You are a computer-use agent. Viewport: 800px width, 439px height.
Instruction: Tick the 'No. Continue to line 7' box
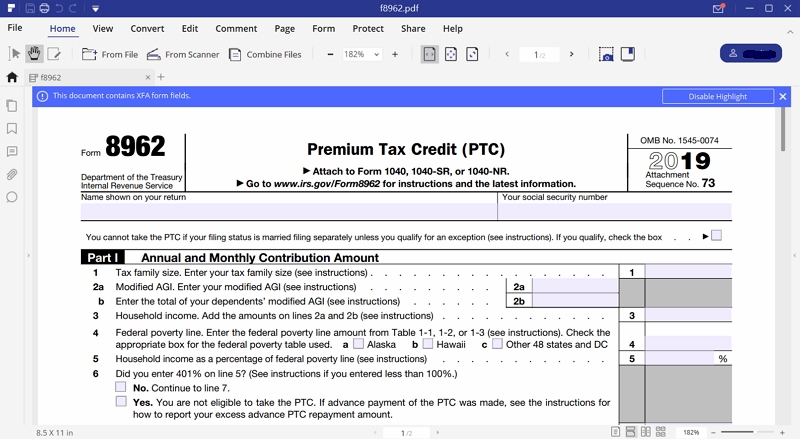point(121,387)
